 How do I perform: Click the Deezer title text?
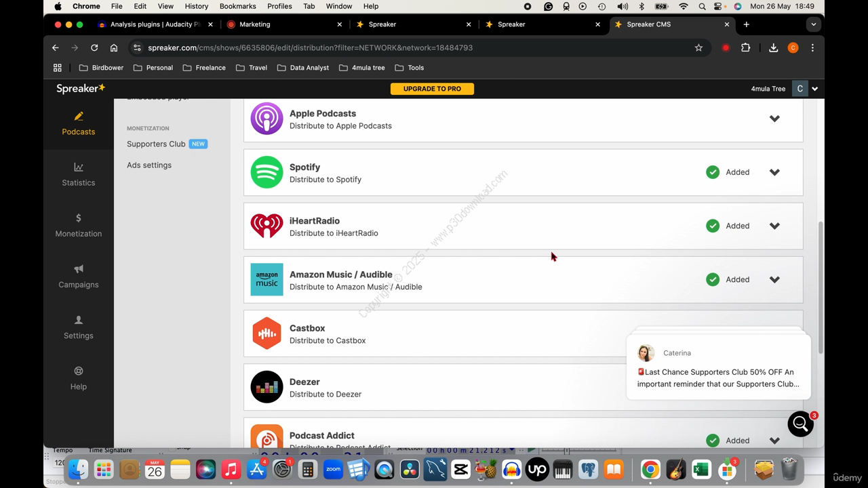[304, 382]
